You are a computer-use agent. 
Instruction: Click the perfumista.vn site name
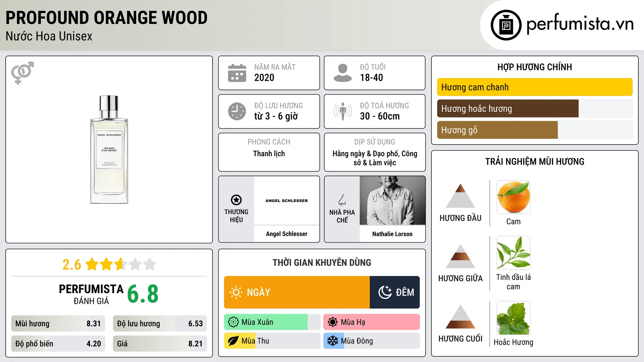tap(580, 24)
